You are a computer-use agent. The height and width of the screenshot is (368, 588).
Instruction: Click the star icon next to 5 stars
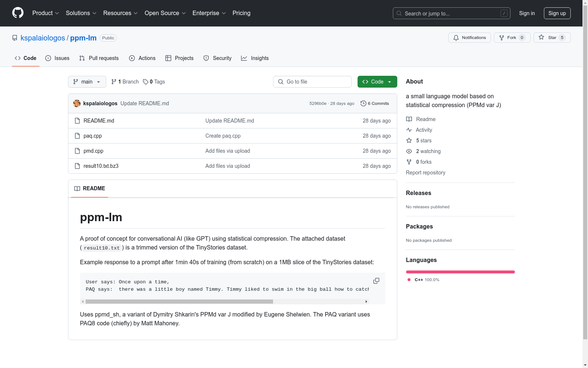pos(409,141)
